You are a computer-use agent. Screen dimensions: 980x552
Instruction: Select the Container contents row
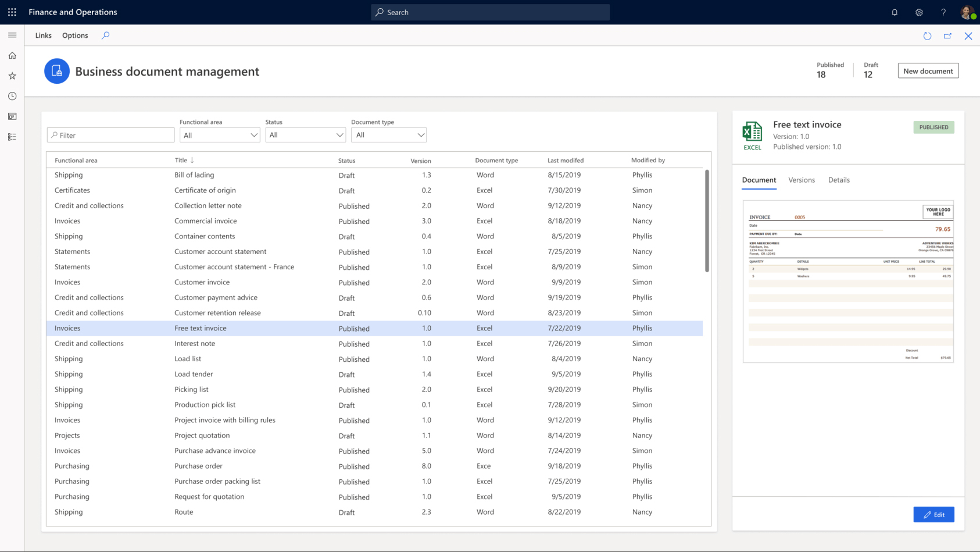point(374,236)
